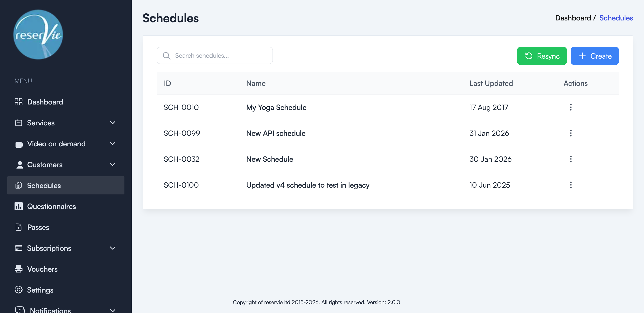Open Settings via the gear icon
Screen dimensions: 644x313
pyautogui.click(x=18, y=290)
